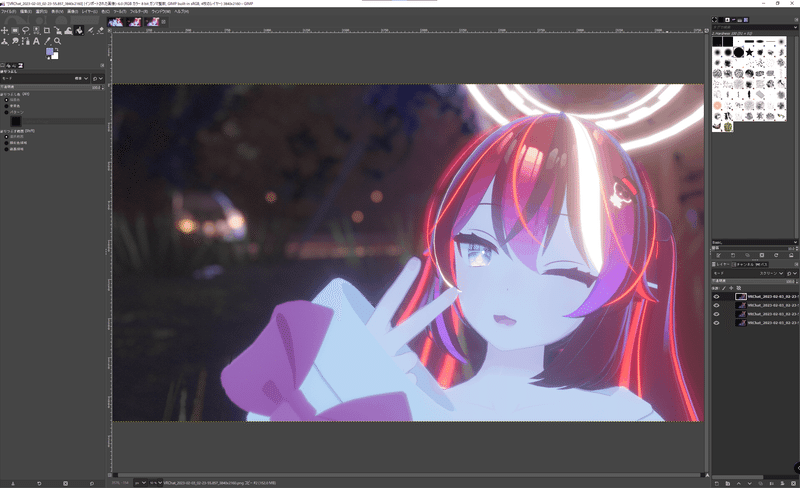
Task: Hide the top selected VRChat layer
Action: [x=716, y=297]
